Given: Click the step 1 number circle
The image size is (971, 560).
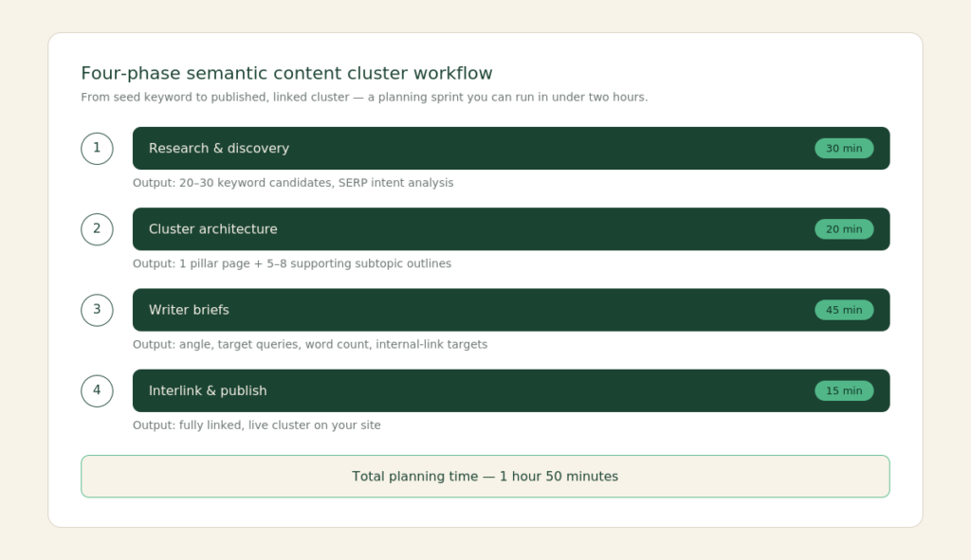Looking at the screenshot, I should [98, 149].
